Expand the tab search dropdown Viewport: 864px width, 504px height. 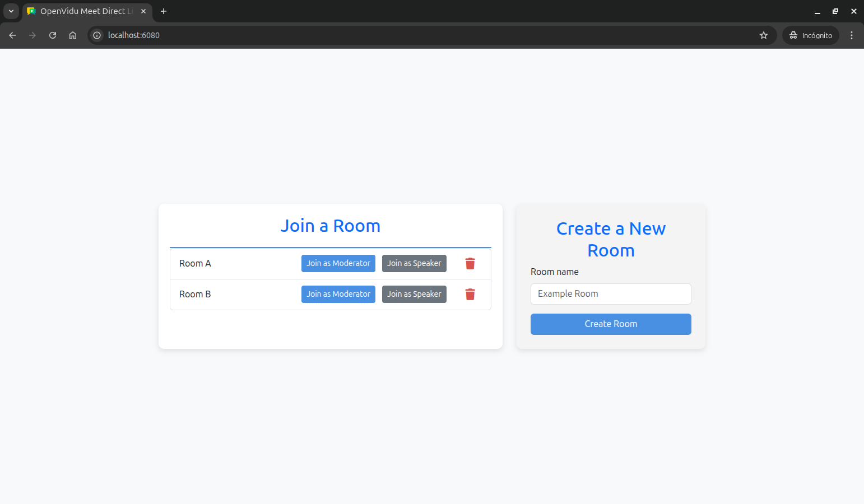tap(11, 11)
